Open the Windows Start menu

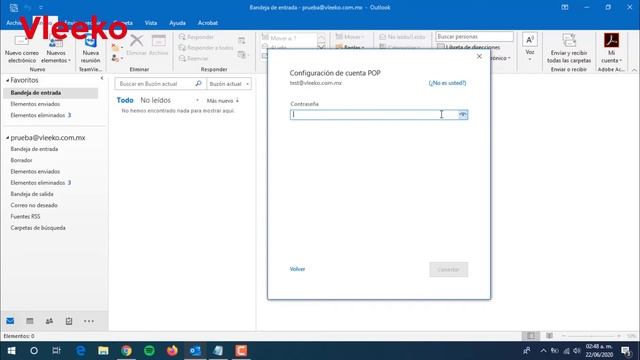click(x=11, y=351)
